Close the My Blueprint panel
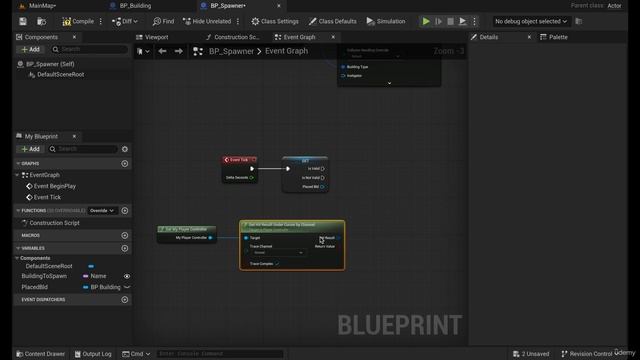 click(74, 136)
